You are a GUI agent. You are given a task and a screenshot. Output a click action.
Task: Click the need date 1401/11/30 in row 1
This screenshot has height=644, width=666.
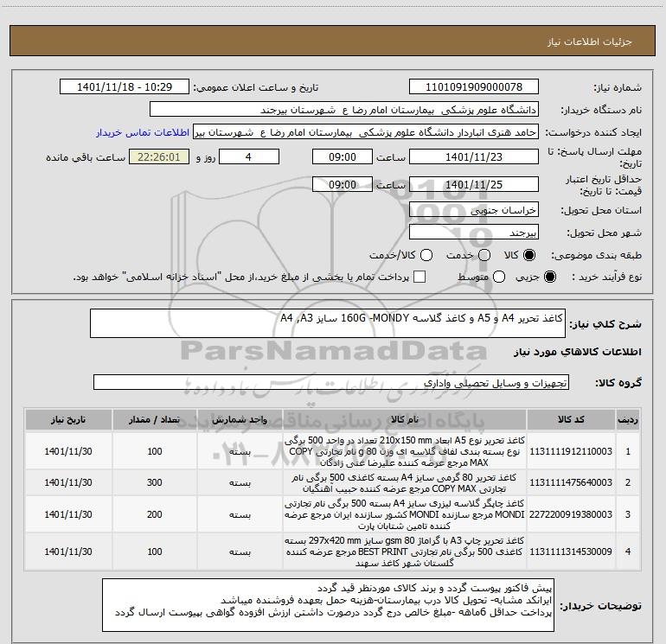click(68, 451)
